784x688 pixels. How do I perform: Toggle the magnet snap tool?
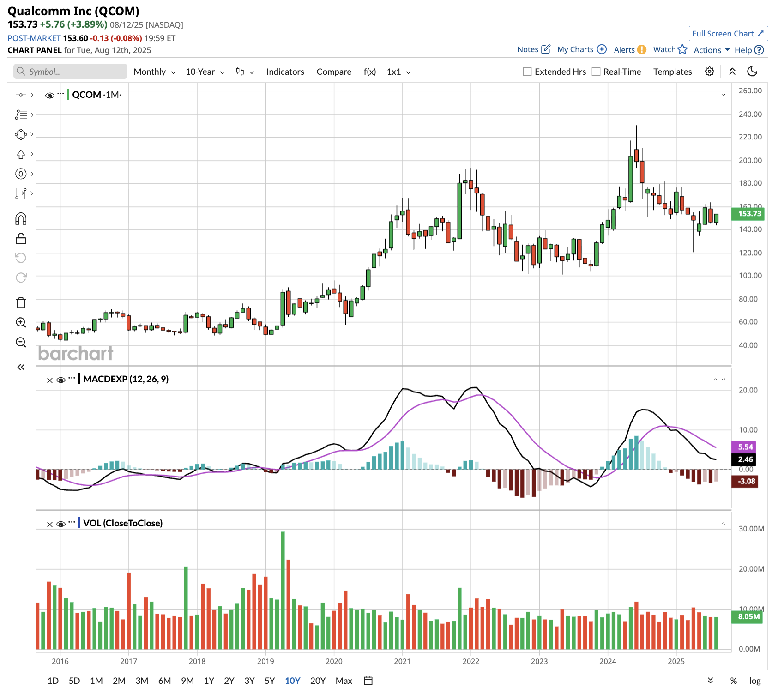[x=21, y=218]
